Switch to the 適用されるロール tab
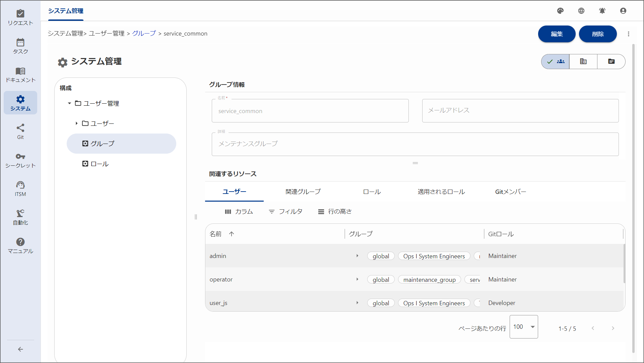Image resolution: width=644 pixels, height=363 pixels. point(441,192)
